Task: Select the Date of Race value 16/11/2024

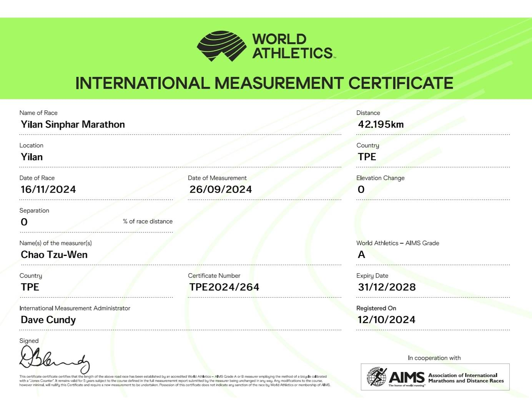Action: tap(48, 189)
